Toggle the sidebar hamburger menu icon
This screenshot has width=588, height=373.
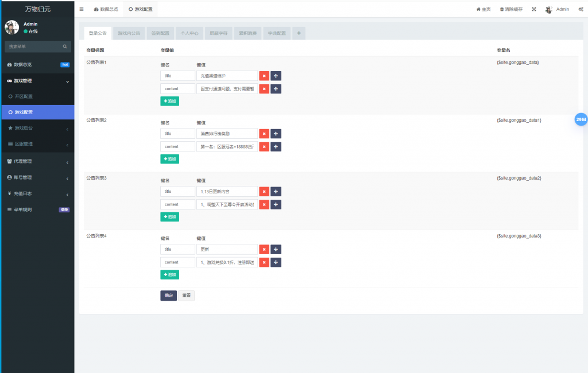(82, 9)
